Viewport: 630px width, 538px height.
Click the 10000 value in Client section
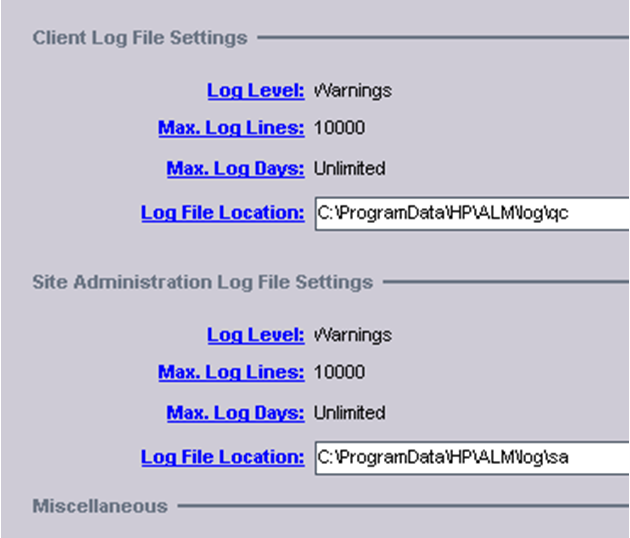pos(339,128)
